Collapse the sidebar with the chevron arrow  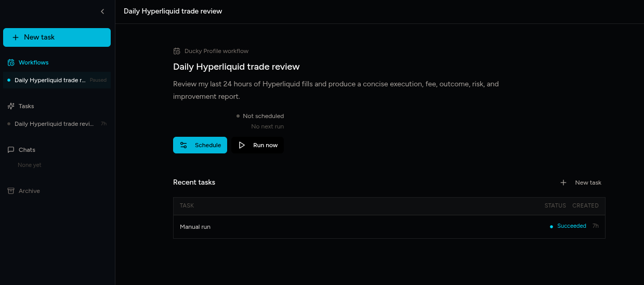(x=102, y=11)
